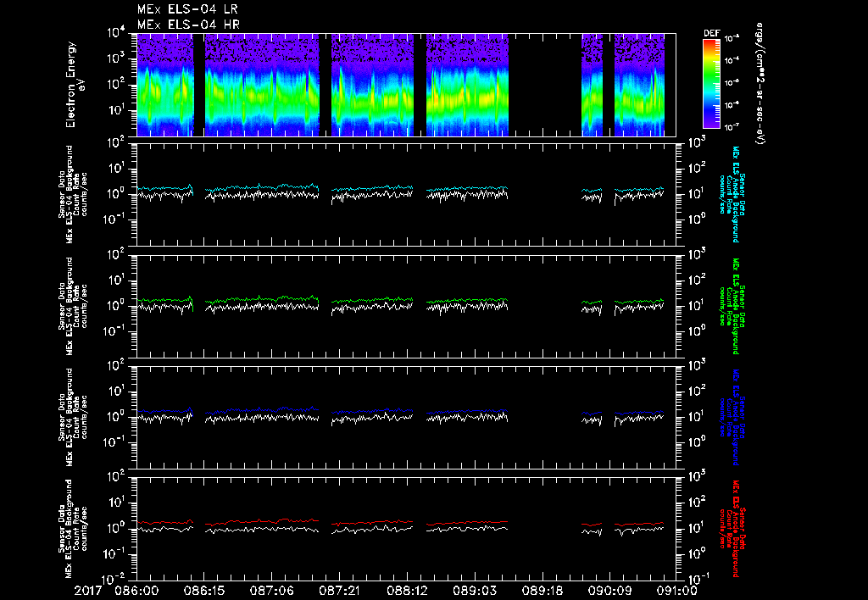
Task: Click the '2017' year label on the time axis
Action: [88, 591]
